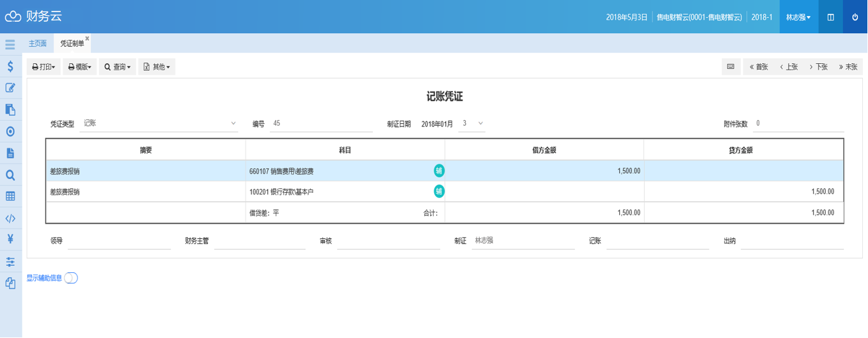Click the column layout icon in header
868x338 pixels.
pyautogui.click(x=830, y=17)
